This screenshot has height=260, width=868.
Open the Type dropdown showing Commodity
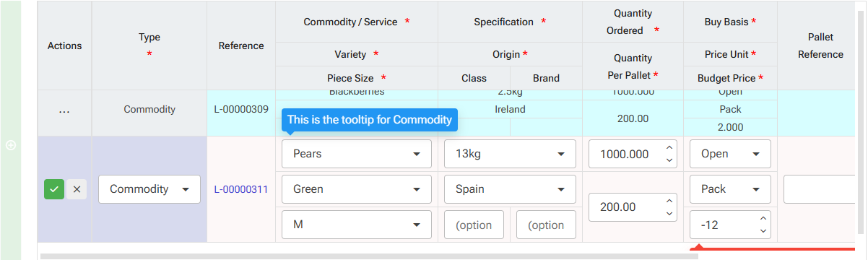pyautogui.click(x=149, y=189)
